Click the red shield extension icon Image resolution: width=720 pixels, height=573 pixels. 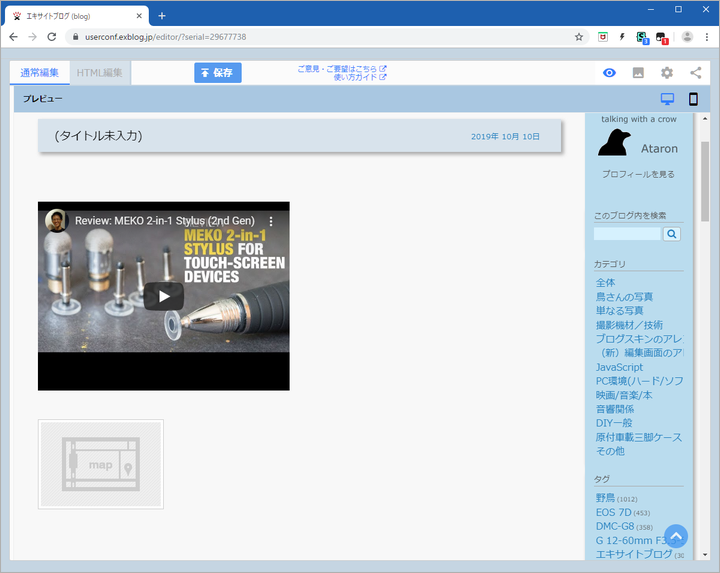tap(603, 37)
